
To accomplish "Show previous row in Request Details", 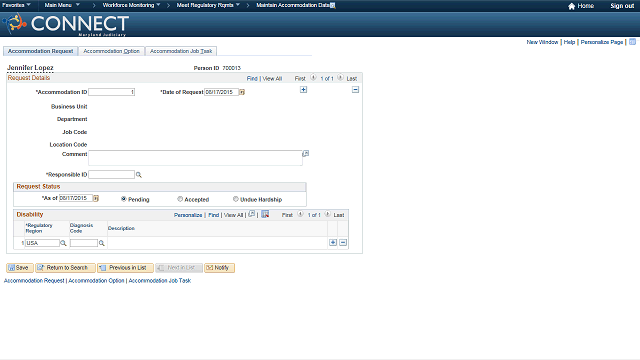I will point(313,77).
